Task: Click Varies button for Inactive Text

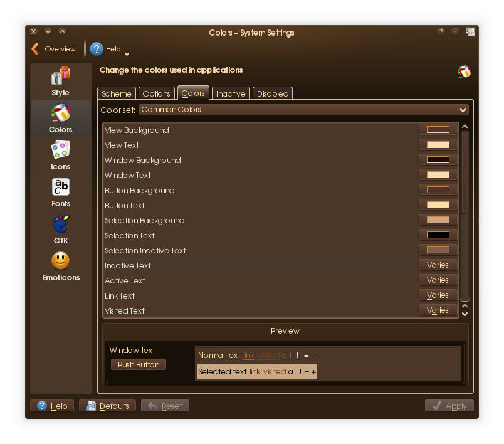Action: (x=438, y=265)
